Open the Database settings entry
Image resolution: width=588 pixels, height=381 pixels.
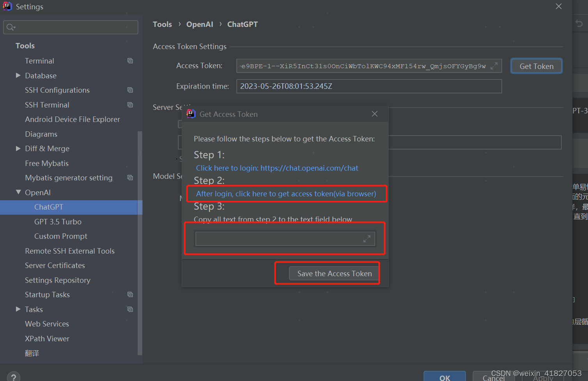click(41, 76)
